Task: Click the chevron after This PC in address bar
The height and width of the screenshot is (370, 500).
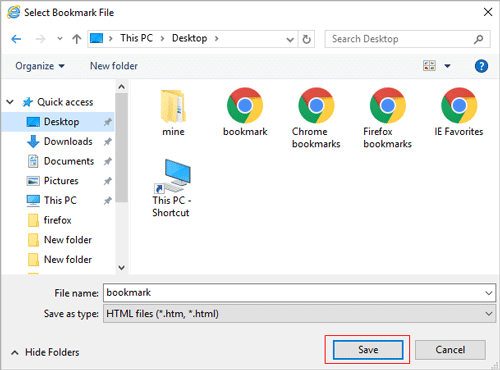Action: coord(163,39)
